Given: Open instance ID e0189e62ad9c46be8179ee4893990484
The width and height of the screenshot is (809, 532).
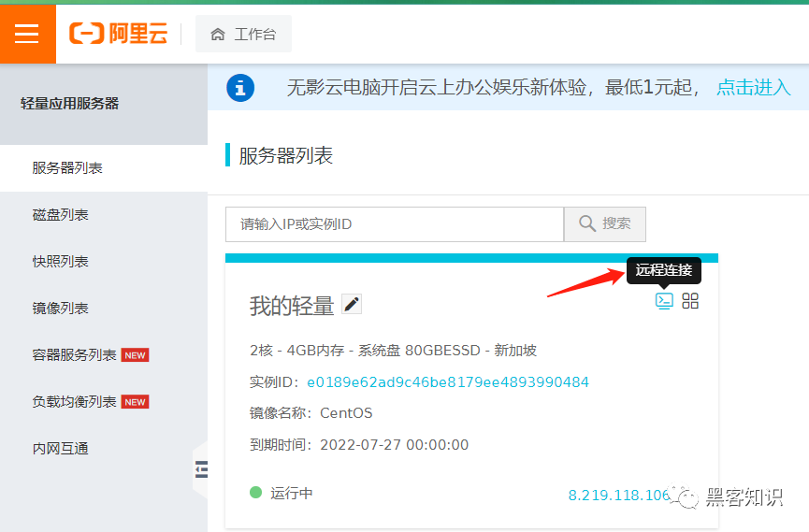Looking at the screenshot, I should coord(447,382).
